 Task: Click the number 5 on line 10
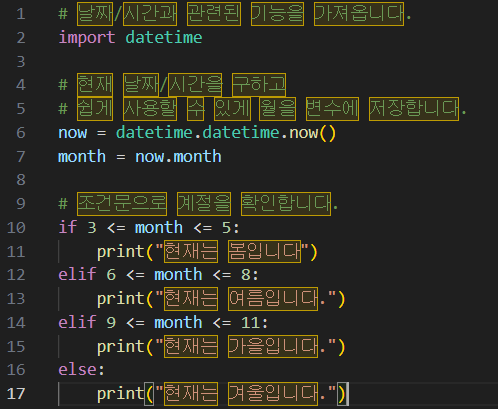click(x=226, y=228)
